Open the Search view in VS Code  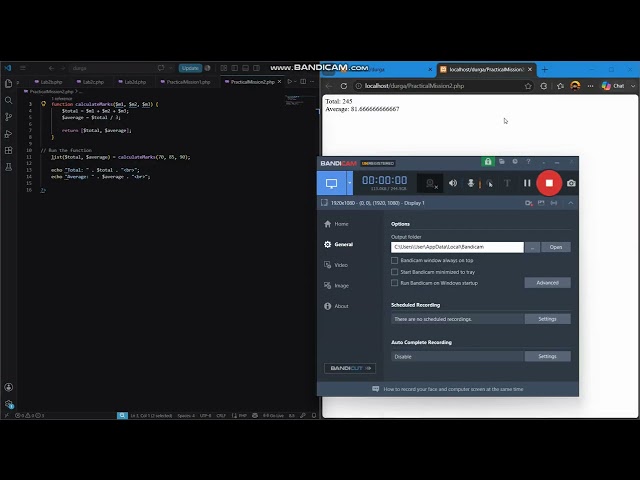click(9, 100)
